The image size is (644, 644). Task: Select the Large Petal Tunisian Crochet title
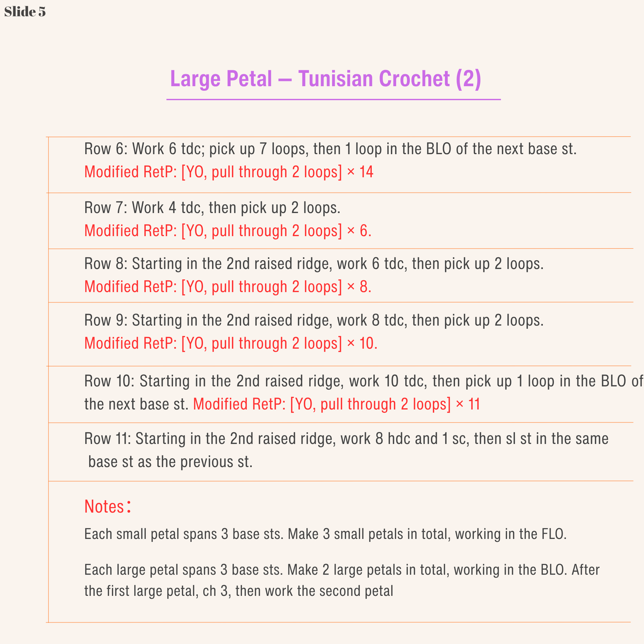pos(326,79)
